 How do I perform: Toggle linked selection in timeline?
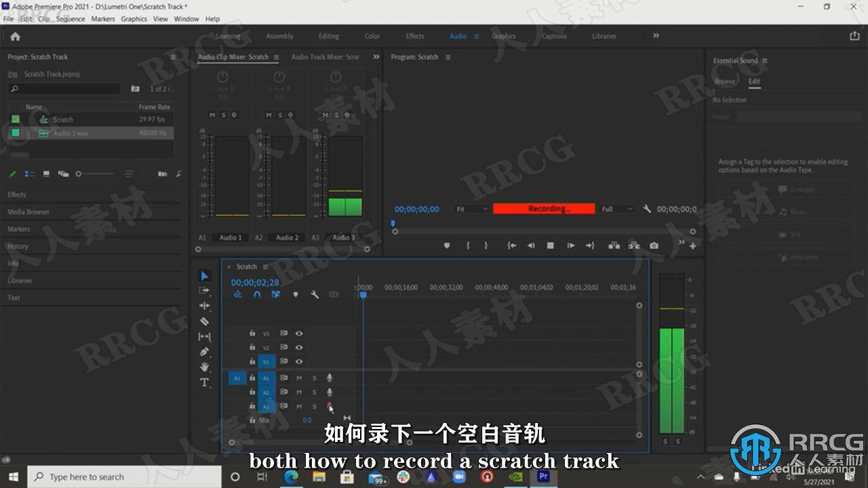[276, 295]
